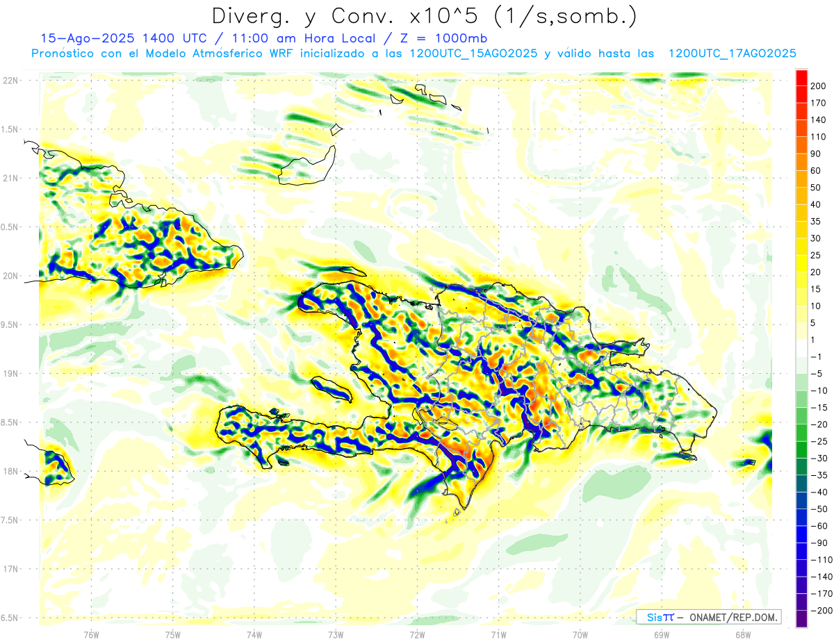Click the '19N' latitude label

(x=10, y=374)
